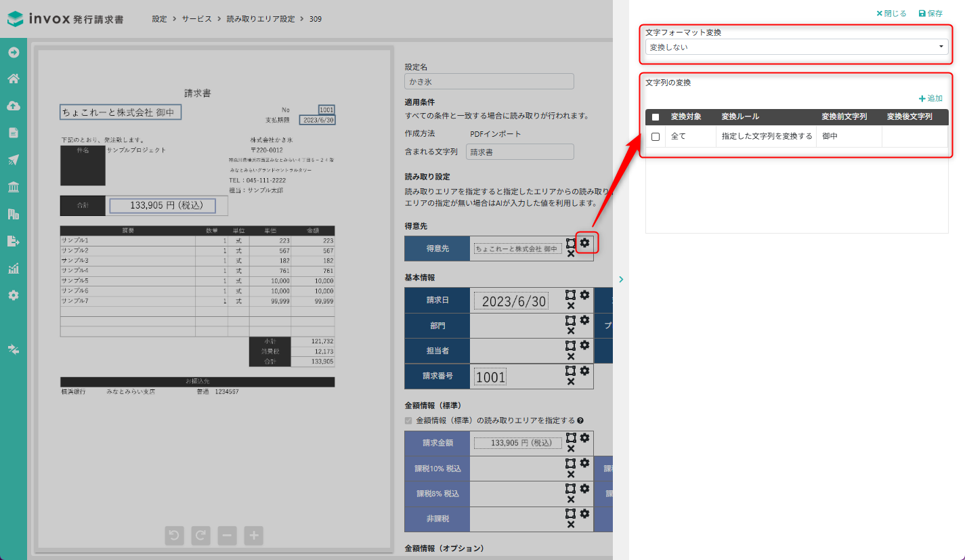Click the paper plane send icon
The height and width of the screenshot is (560, 965).
tap(13, 160)
